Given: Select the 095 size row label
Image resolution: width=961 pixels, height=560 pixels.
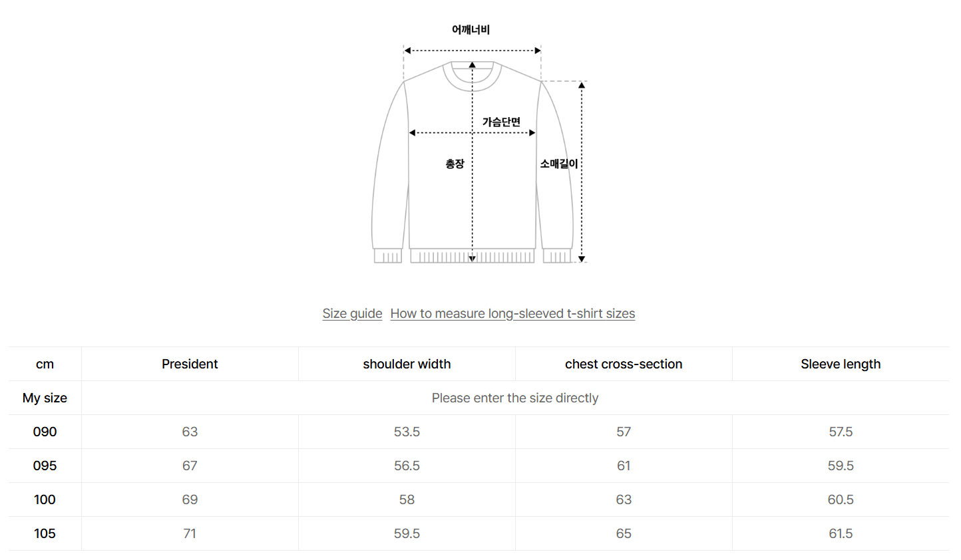Looking at the screenshot, I should click(45, 466).
